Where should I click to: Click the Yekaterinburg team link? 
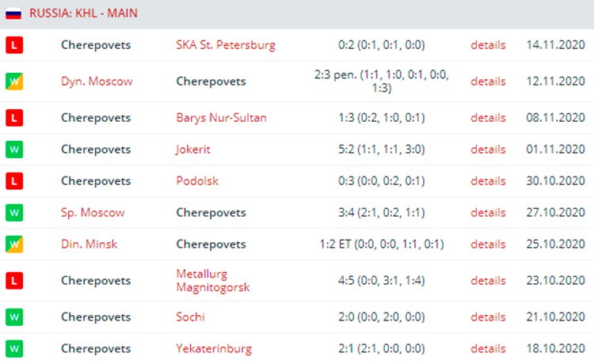point(214,349)
